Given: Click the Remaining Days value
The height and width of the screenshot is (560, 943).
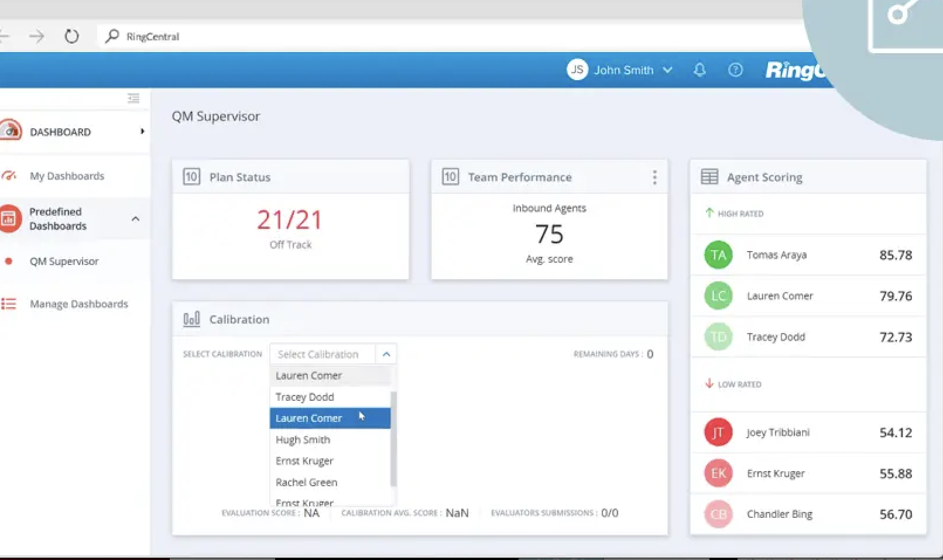Looking at the screenshot, I should coord(650,354).
